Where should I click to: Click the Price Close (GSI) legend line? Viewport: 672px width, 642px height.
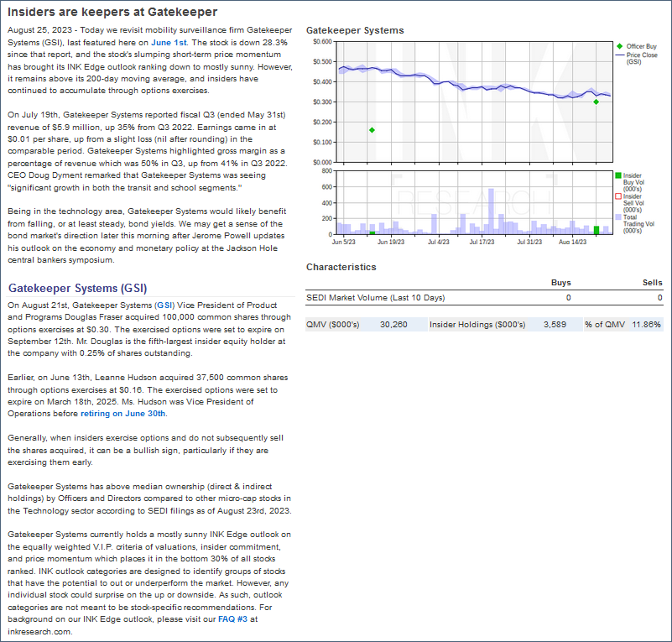(620, 55)
